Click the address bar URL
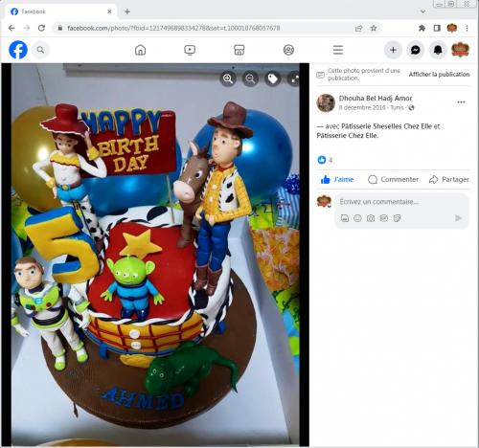479x448 pixels. click(173, 28)
